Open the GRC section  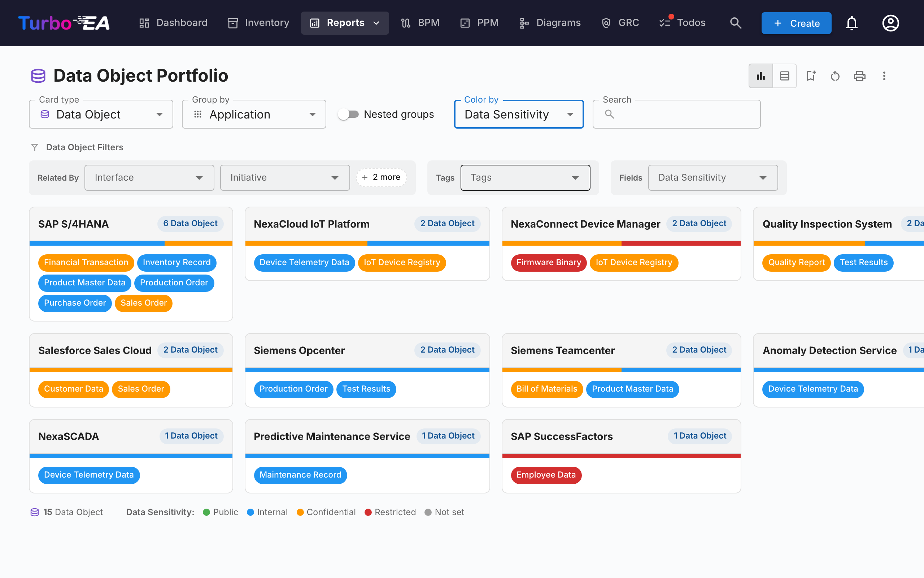click(620, 23)
